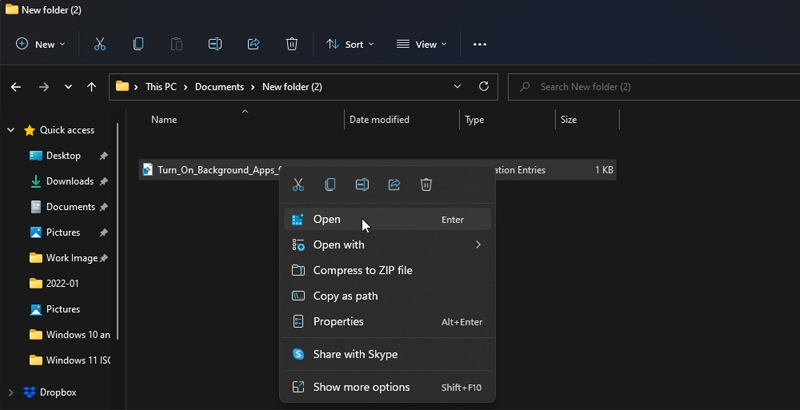Open the See more three-dots menu
Screen dimensions: 800x410
coord(480,44)
